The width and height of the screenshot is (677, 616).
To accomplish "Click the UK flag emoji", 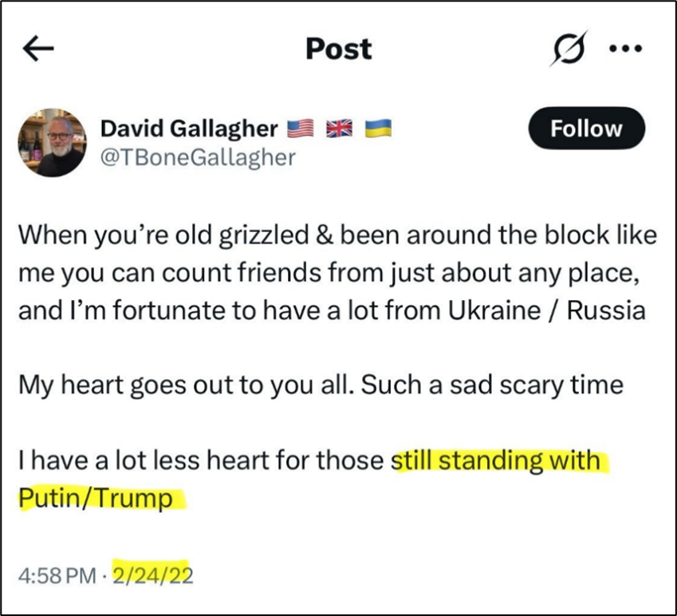I will (x=337, y=129).
